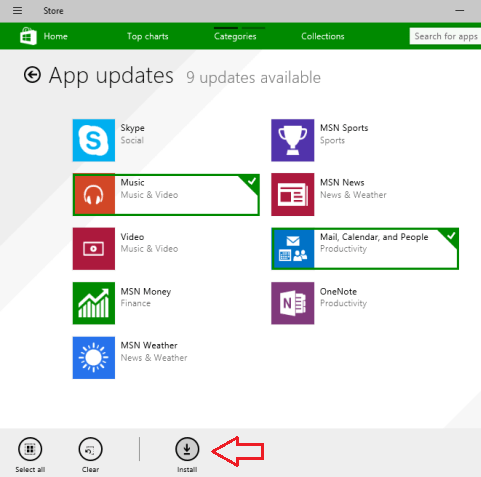This screenshot has height=477, width=481.
Task: Click the '9 updates available' text
Action: [x=253, y=78]
